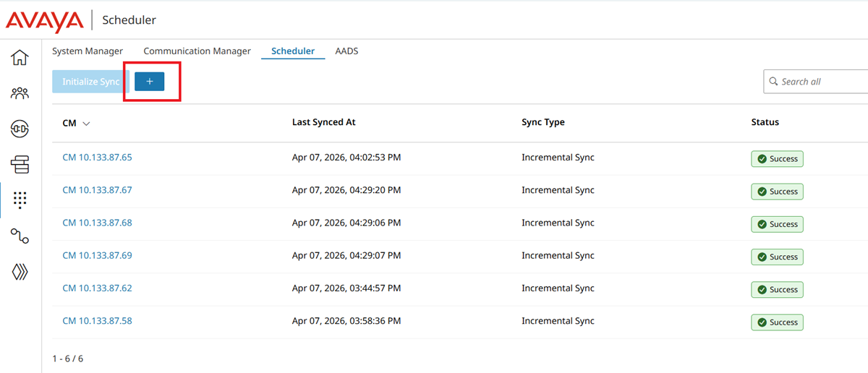
Task: Sort by the CM column chevron
Action: [x=87, y=124]
